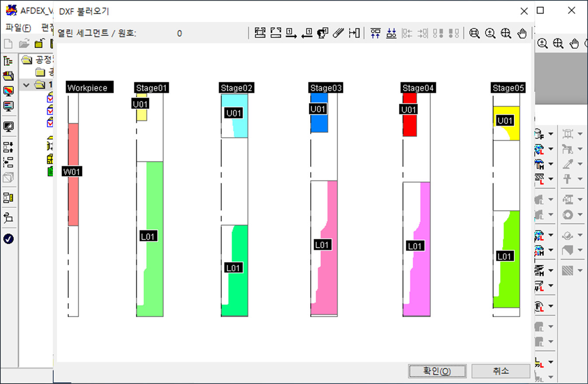The width and height of the screenshot is (588, 384).
Task: Select the L01 die label in Stage05
Action: click(505, 256)
